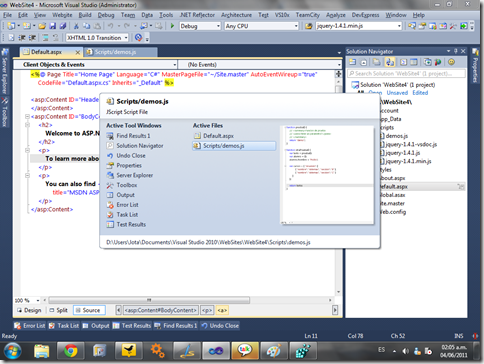Viewport: 484px width, 364px height.
Task: Open Properties Window icon in standard toolbar
Action: (x=422, y=26)
